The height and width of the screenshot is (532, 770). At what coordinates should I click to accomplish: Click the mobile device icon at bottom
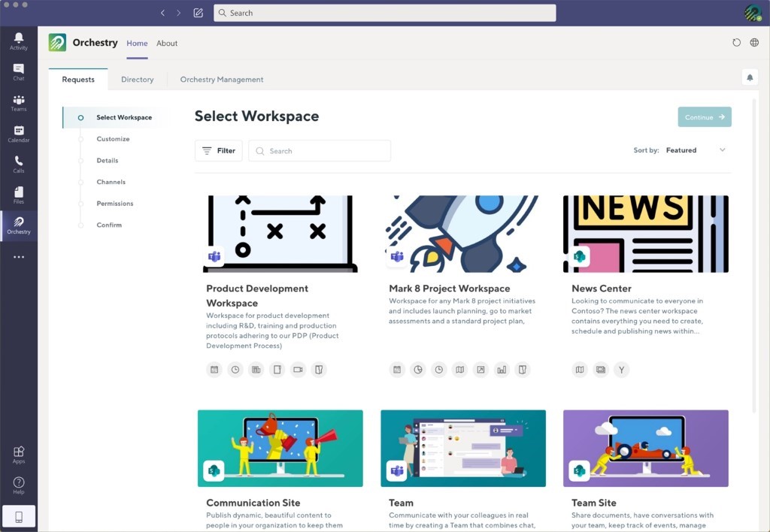point(19,516)
